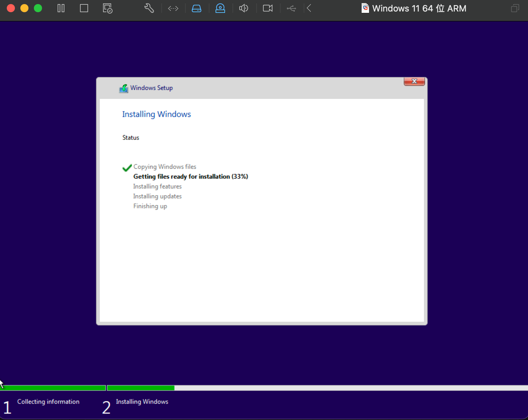Click the Windows Setup title icon

(124, 88)
